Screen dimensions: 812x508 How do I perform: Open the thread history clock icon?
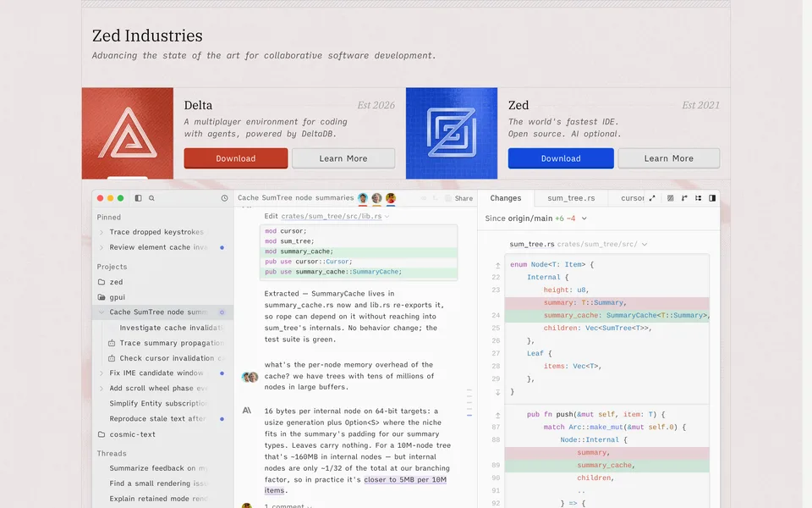point(224,198)
